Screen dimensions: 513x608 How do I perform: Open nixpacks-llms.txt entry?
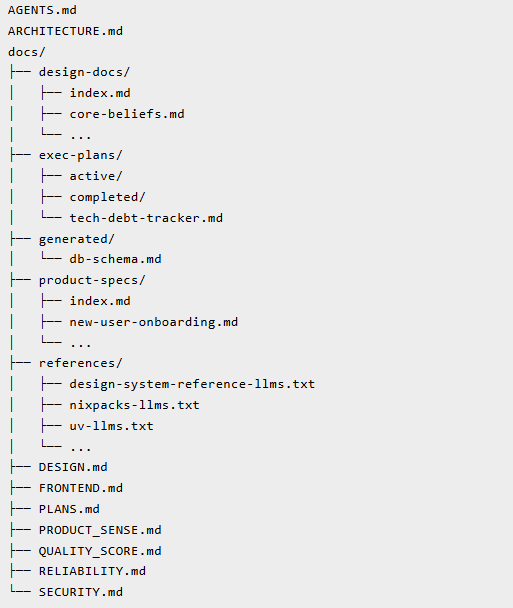coord(134,405)
